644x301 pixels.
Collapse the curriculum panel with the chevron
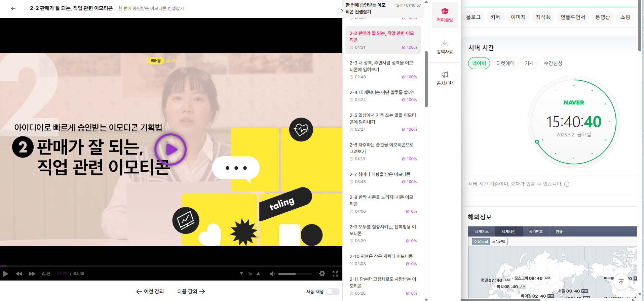pos(342,11)
